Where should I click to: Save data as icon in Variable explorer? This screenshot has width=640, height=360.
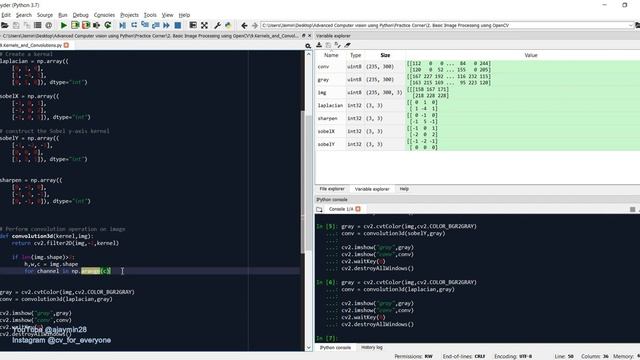point(338,45)
